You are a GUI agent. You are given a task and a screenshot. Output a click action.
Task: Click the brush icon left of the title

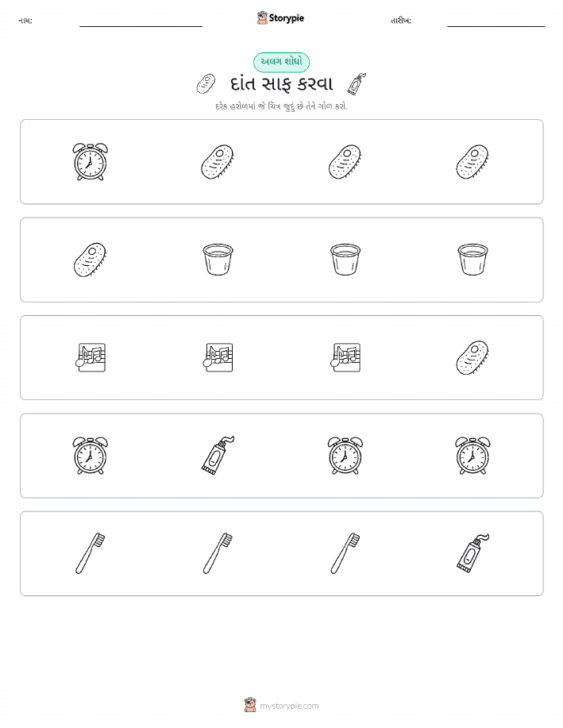(x=206, y=84)
